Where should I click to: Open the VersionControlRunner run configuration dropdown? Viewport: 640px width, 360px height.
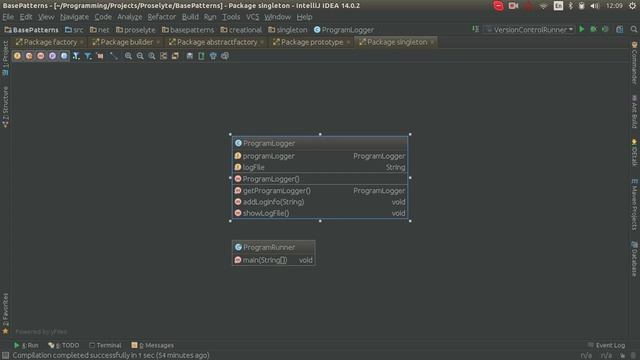(529, 29)
